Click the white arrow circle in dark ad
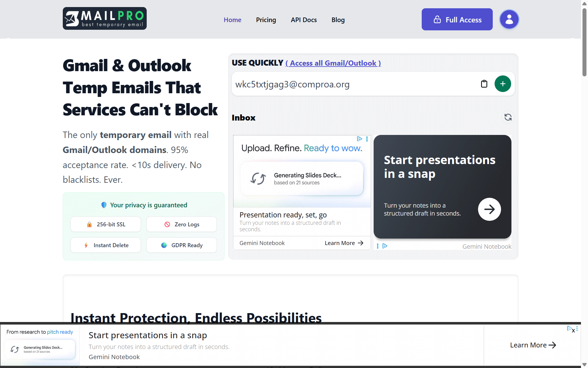The width and height of the screenshot is (588, 368). (x=489, y=209)
